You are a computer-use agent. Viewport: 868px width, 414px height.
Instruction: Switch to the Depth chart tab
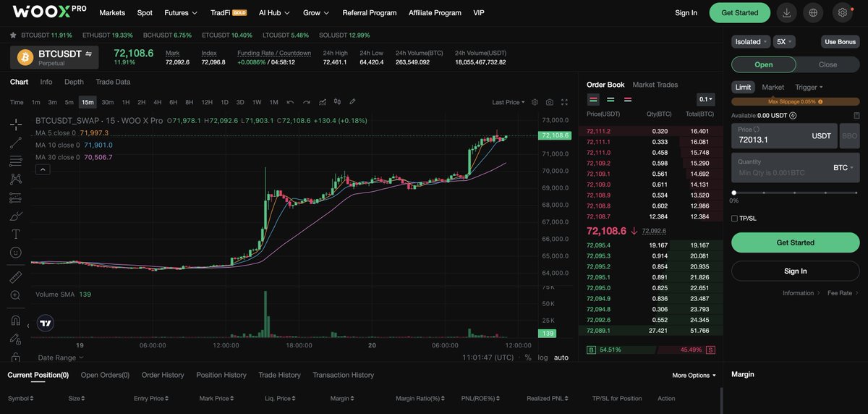point(74,82)
